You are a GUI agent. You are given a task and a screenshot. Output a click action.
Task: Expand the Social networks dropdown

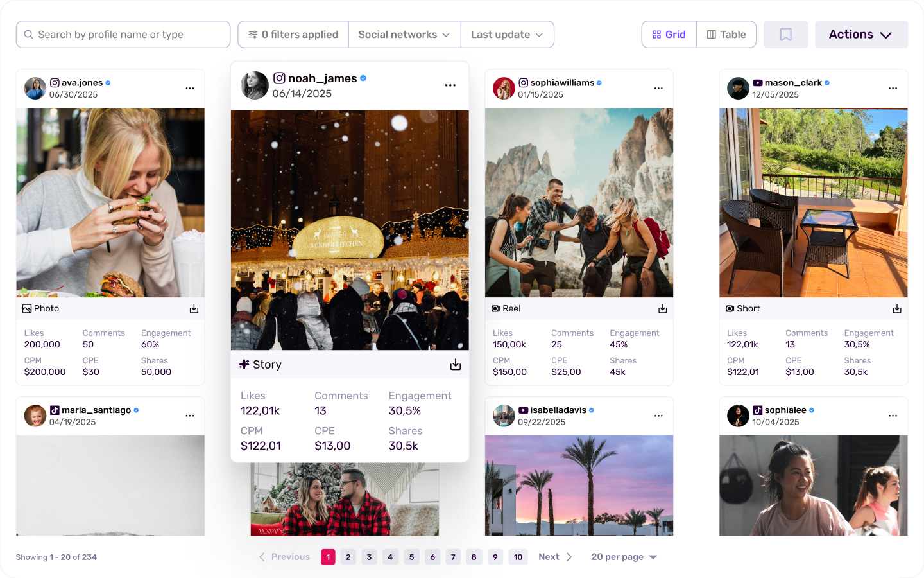pos(404,35)
